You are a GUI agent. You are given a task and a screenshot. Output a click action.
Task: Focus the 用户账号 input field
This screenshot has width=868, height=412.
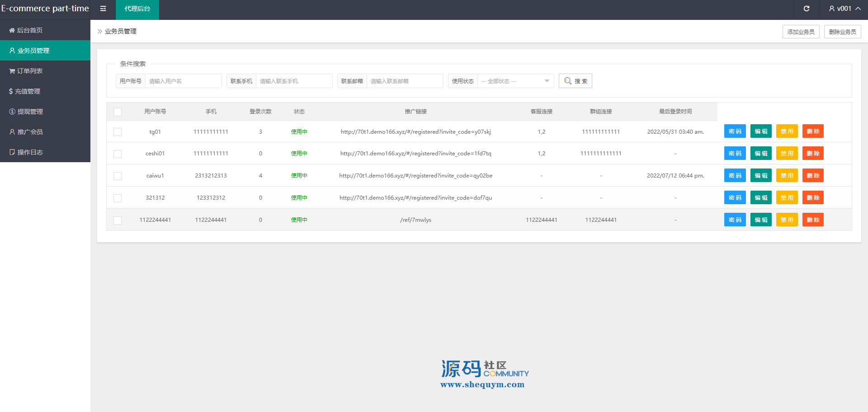click(183, 81)
